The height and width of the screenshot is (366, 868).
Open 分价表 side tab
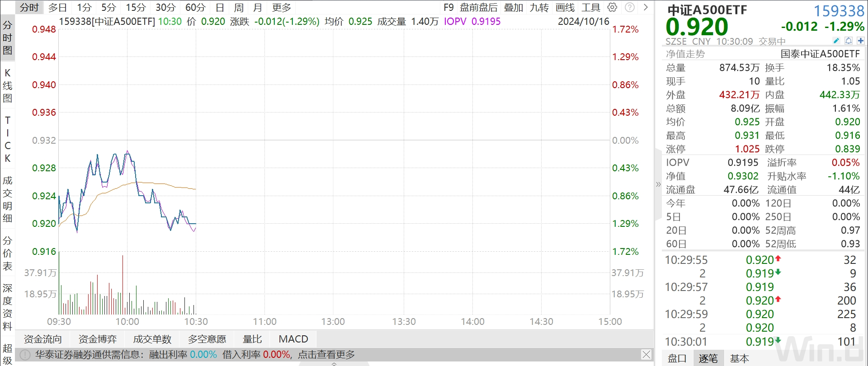pyautogui.click(x=7, y=253)
